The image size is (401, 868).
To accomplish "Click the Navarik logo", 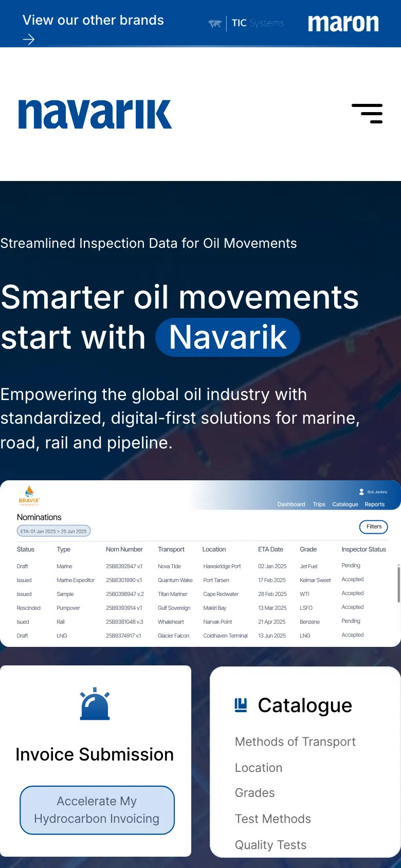I will 95,114.
